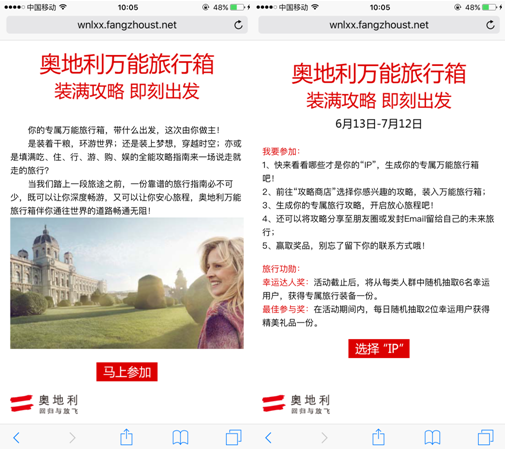Tap the red 旅行功勋: heading
The image size is (514, 449).
click(x=281, y=269)
